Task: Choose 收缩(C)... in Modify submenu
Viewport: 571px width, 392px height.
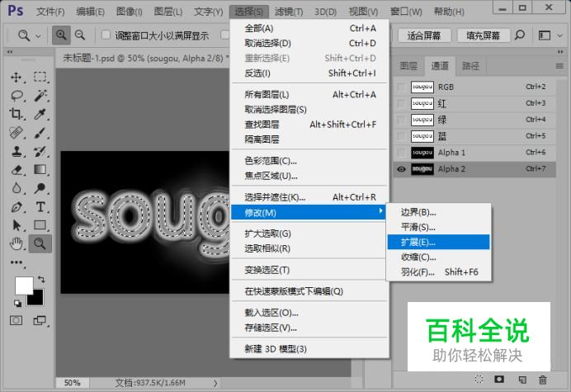Action: [438, 257]
